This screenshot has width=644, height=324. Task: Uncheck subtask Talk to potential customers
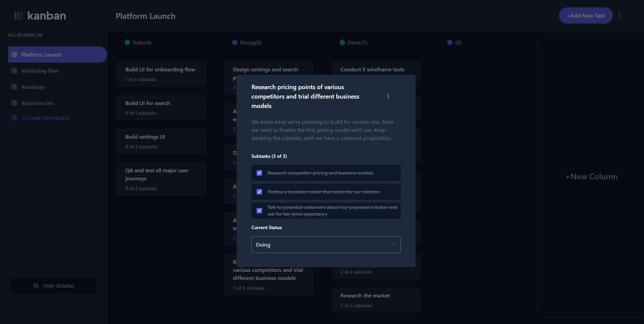point(259,210)
